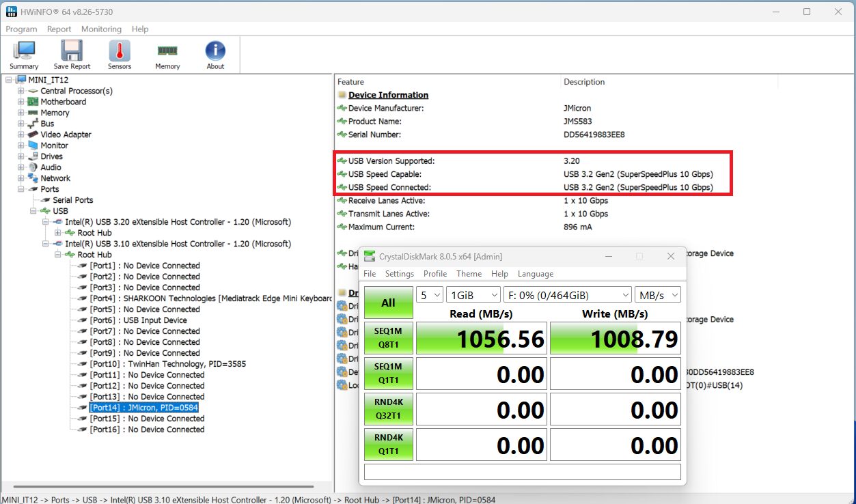Click the About info icon

pyautogui.click(x=215, y=55)
